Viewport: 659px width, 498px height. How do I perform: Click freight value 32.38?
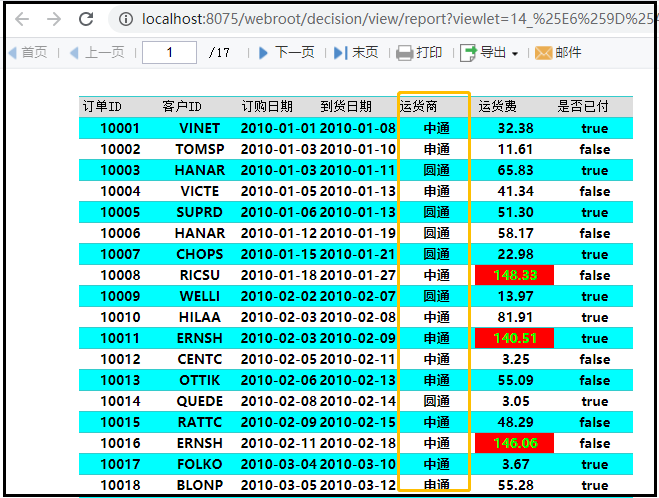click(516, 128)
